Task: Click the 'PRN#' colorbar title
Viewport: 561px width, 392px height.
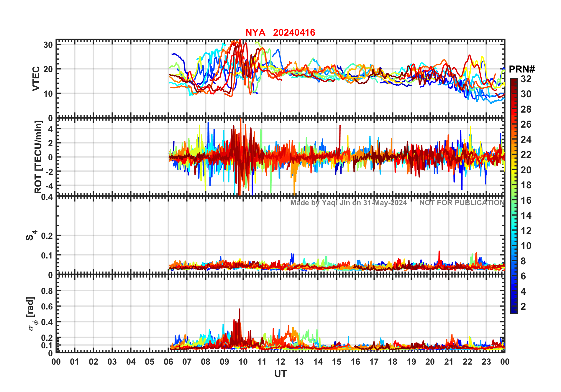Action: (x=522, y=69)
